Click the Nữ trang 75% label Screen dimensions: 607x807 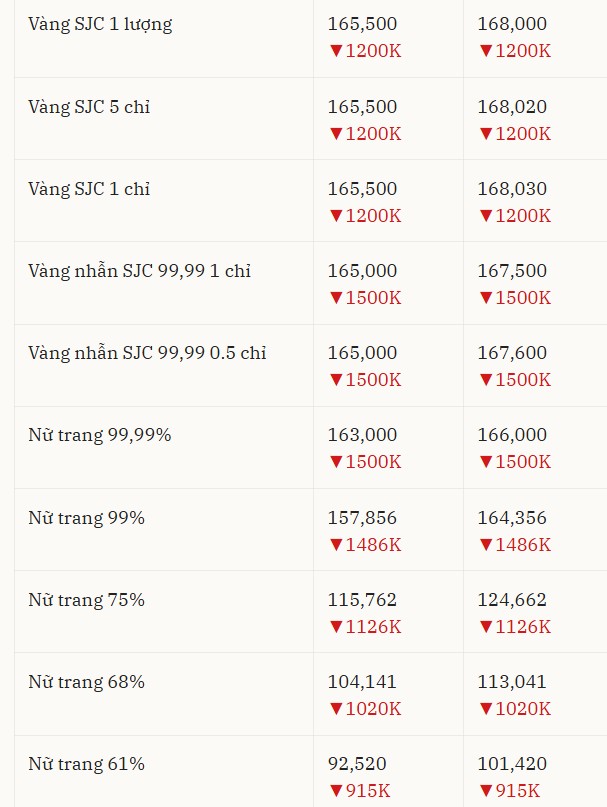[86, 600]
